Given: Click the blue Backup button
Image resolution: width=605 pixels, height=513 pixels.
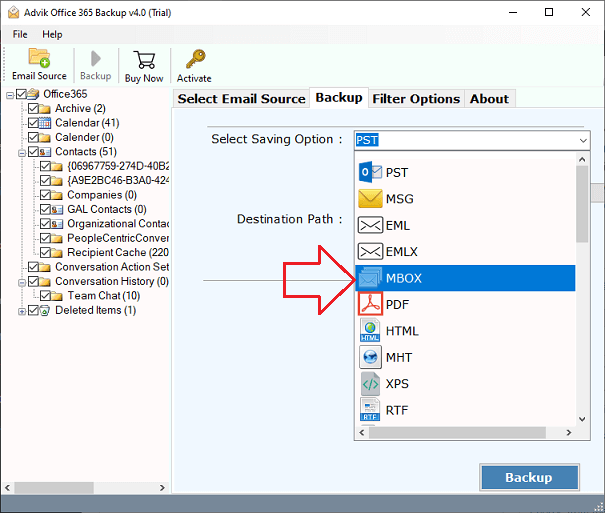Looking at the screenshot, I should tap(529, 477).
